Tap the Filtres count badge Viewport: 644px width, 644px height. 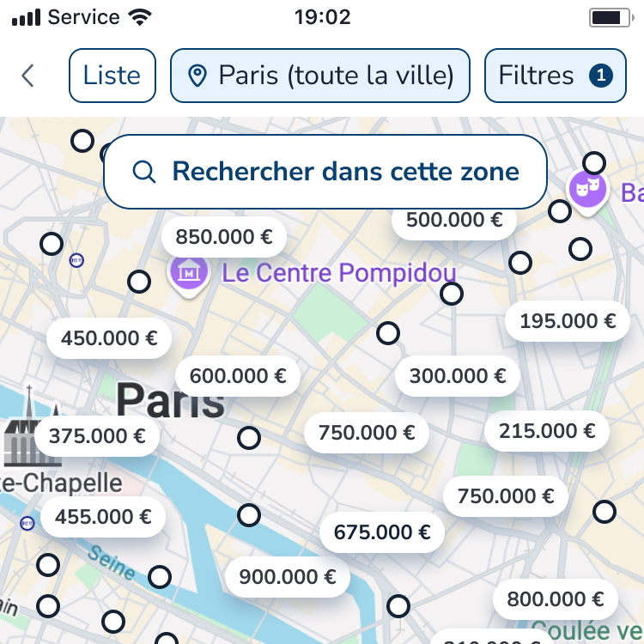tap(601, 76)
